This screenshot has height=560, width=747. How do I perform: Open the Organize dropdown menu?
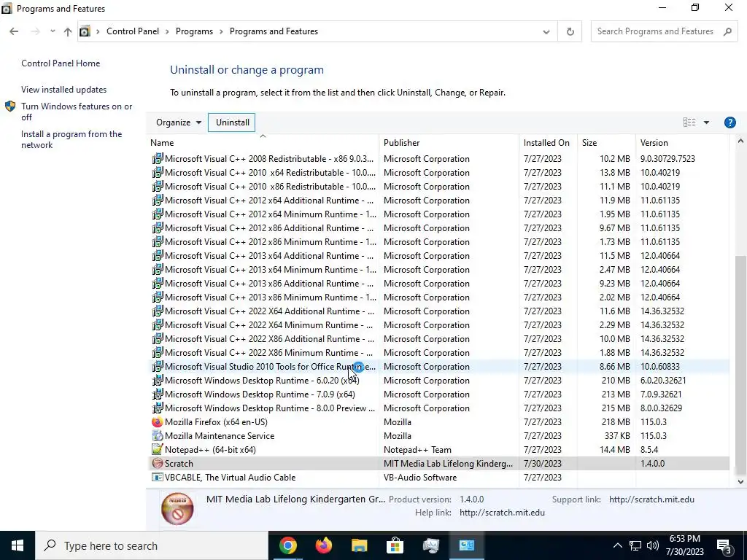click(x=179, y=122)
